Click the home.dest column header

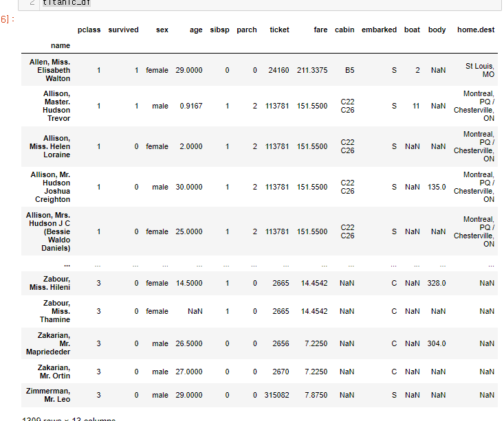pyautogui.click(x=476, y=30)
